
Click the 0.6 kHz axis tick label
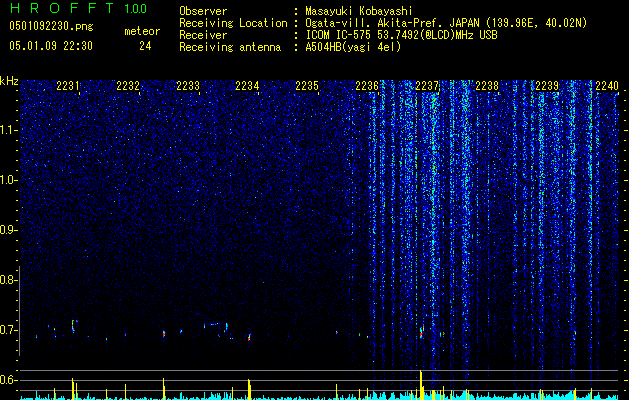click(x=7, y=380)
